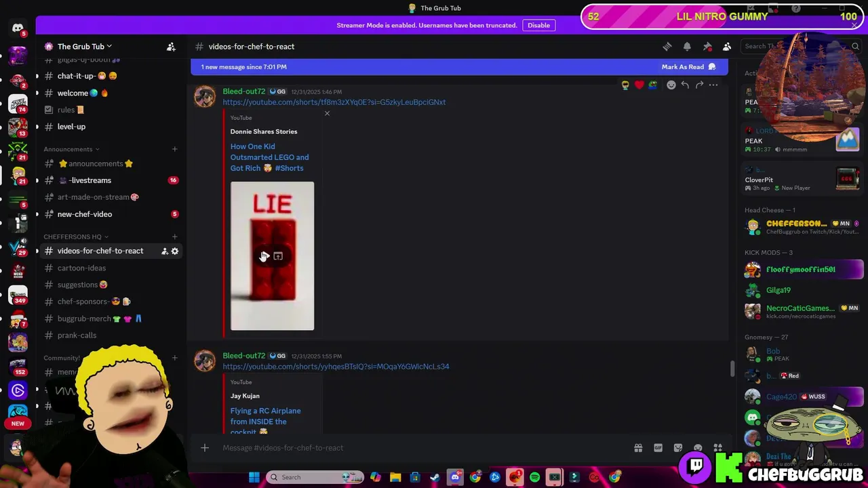Disable Streamer Mode button
Viewport: 868px width, 488px height.
pyautogui.click(x=539, y=25)
